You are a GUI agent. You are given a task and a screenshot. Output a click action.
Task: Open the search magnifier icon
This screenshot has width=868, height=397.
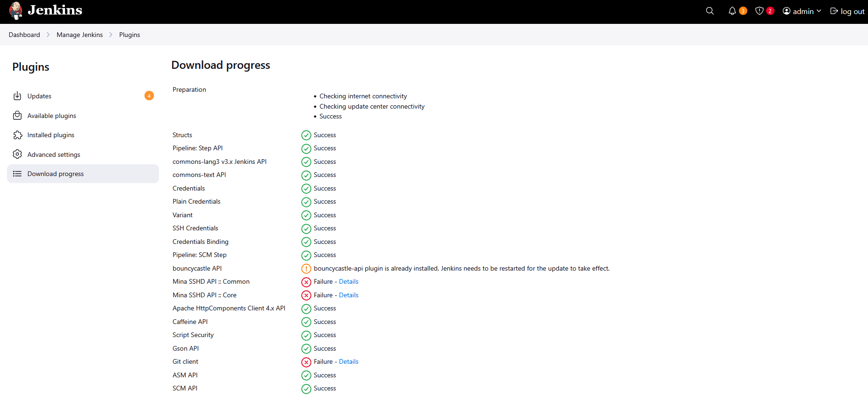pyautogui.click(x=710, y=11)
